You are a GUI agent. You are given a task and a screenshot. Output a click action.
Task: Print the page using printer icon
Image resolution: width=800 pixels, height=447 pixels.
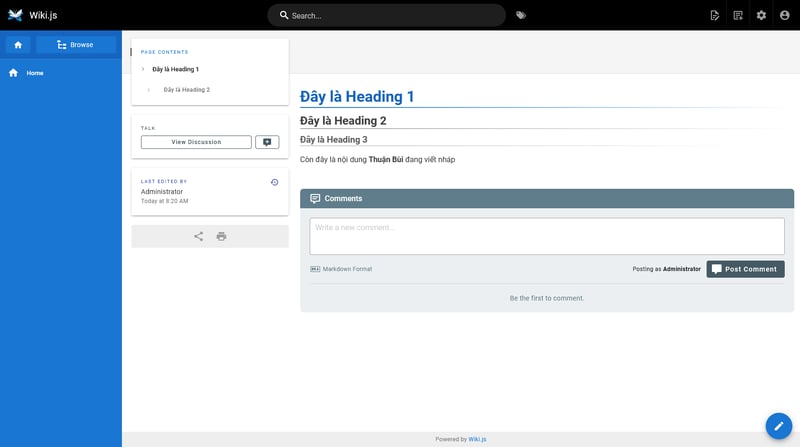coord(221,236)
